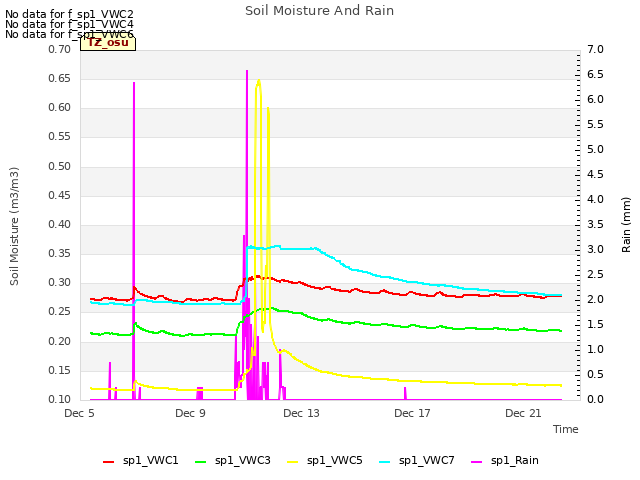Toggle sp1_VWC3 legend entry
Screen dimensions: 640x480
(233, 461)
